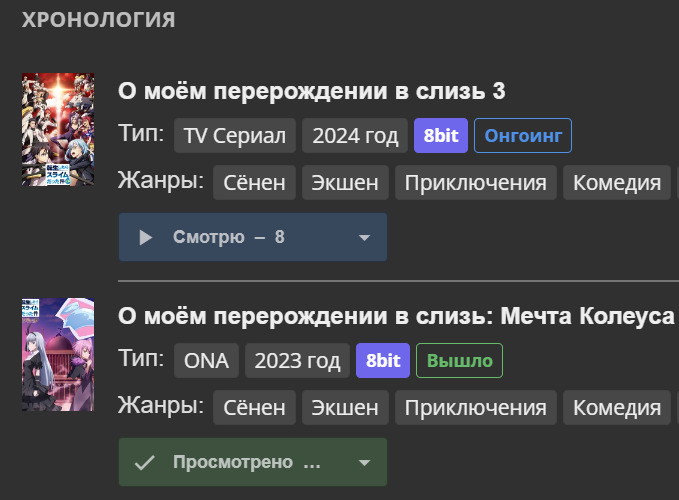Screen dimensions: 679x500
Task: Click the Онгоинг status badge
Action: click(x=522, y=136)
